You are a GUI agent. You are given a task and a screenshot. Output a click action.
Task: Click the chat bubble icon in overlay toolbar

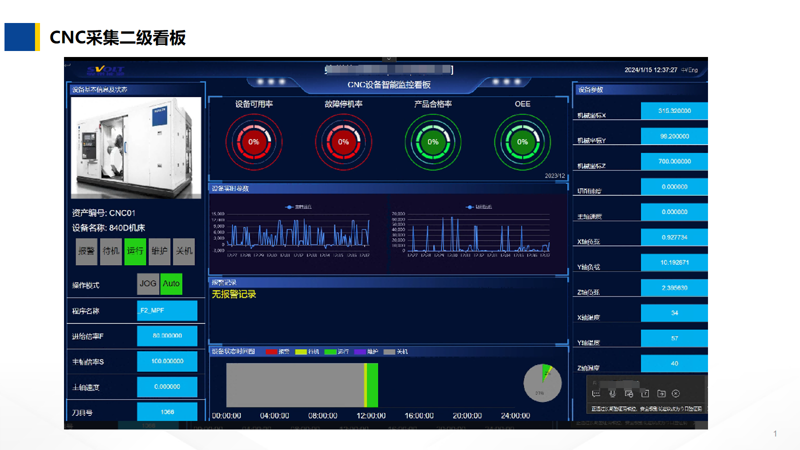coord(595,394)
